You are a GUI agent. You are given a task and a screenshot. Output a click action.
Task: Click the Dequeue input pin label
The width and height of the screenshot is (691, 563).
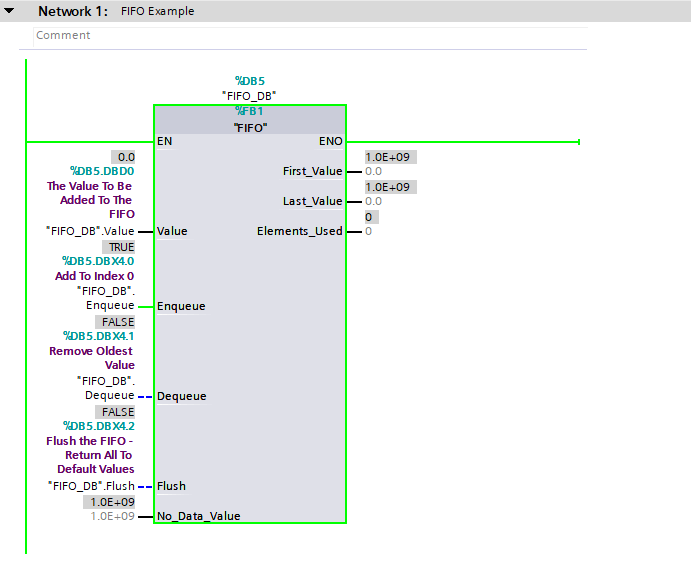[x=182, y=396]
